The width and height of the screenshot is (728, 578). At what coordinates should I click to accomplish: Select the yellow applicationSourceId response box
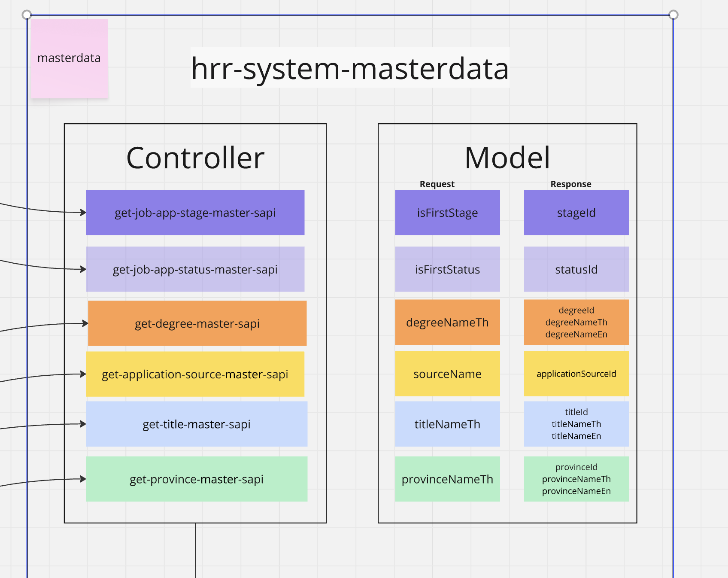point(576,374)
